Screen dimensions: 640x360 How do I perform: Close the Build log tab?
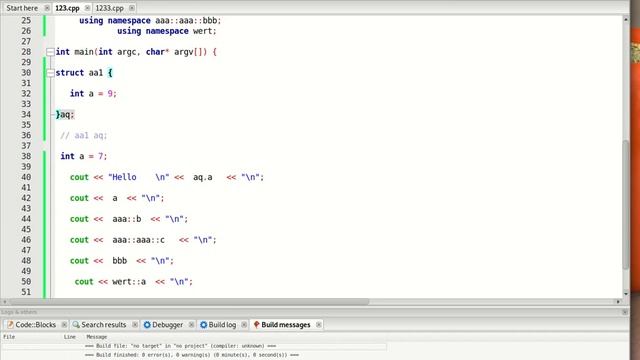[244, 324]
